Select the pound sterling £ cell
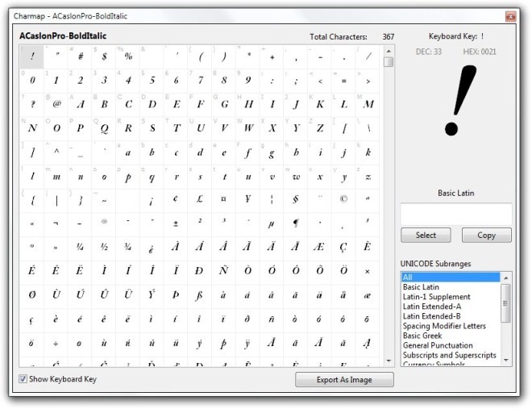 (x=200, y=201)
